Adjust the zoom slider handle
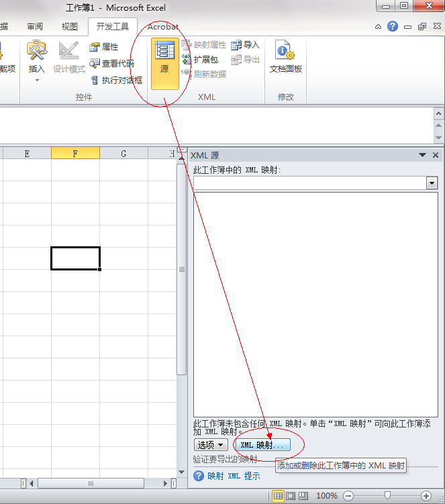The width and height of the screenshot is (445, 504). click(387, 495)
